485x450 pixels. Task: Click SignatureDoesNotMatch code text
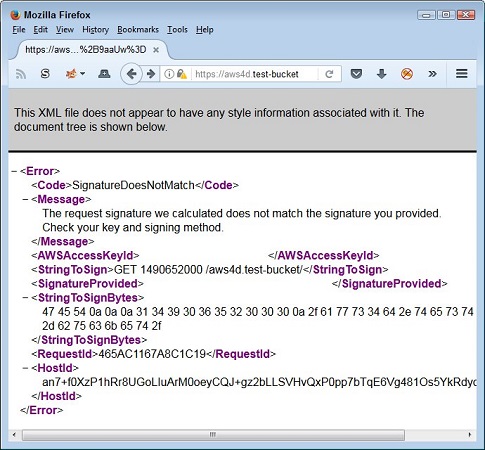[133, 185]
